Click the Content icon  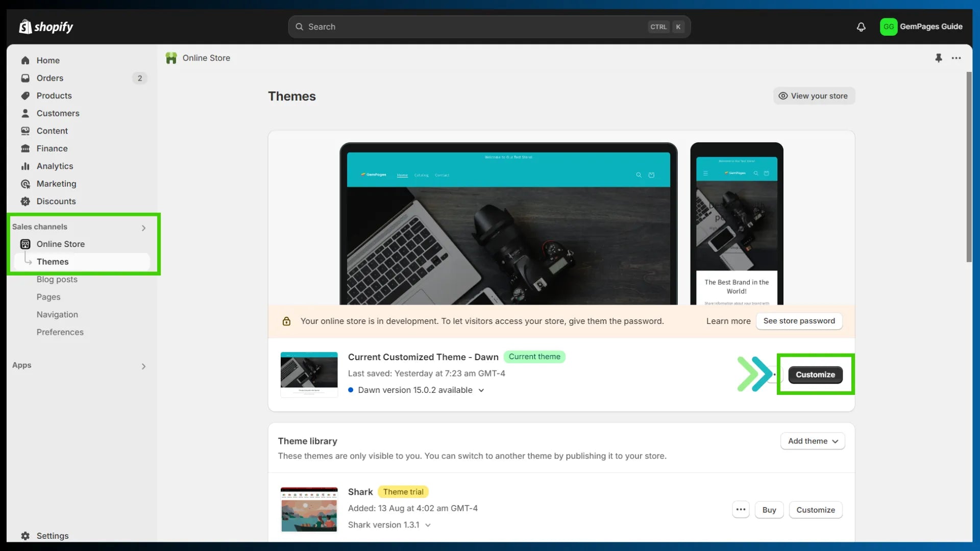25,131
